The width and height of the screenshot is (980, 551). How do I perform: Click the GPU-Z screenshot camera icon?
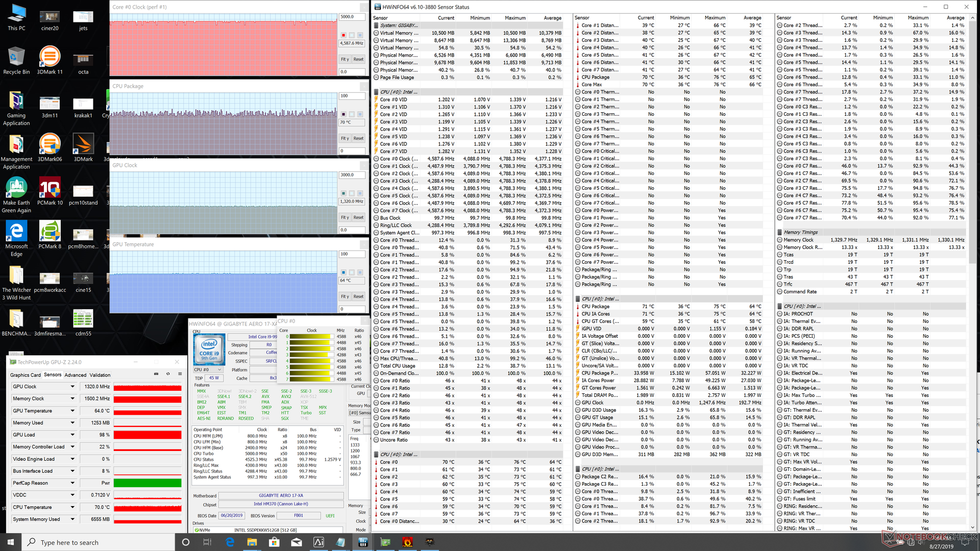[x=156, y=374]
